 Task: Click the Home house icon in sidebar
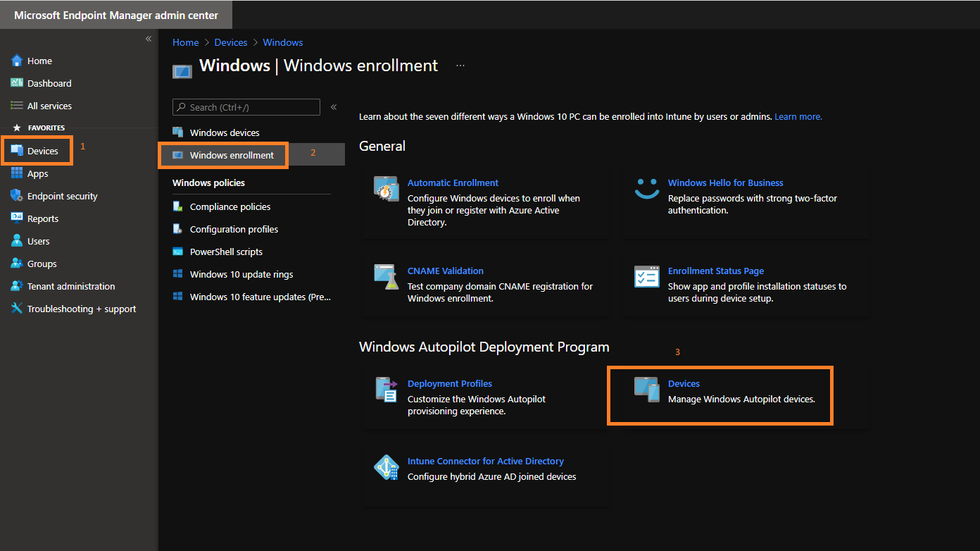point(17,61)
